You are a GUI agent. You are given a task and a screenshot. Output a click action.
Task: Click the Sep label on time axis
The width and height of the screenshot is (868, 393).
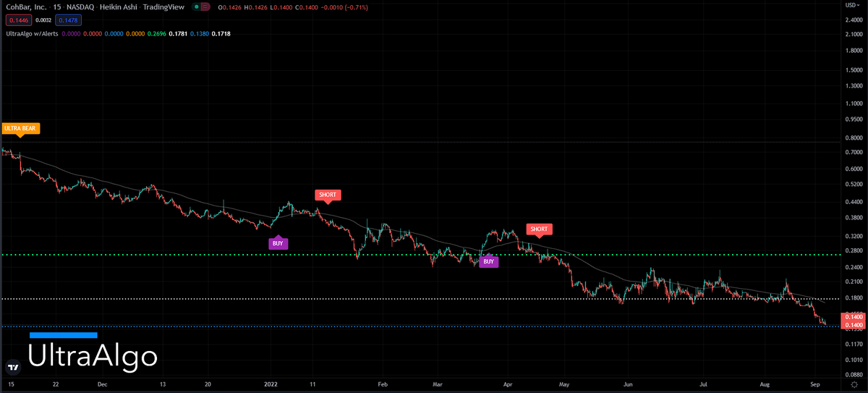[814, 384]
